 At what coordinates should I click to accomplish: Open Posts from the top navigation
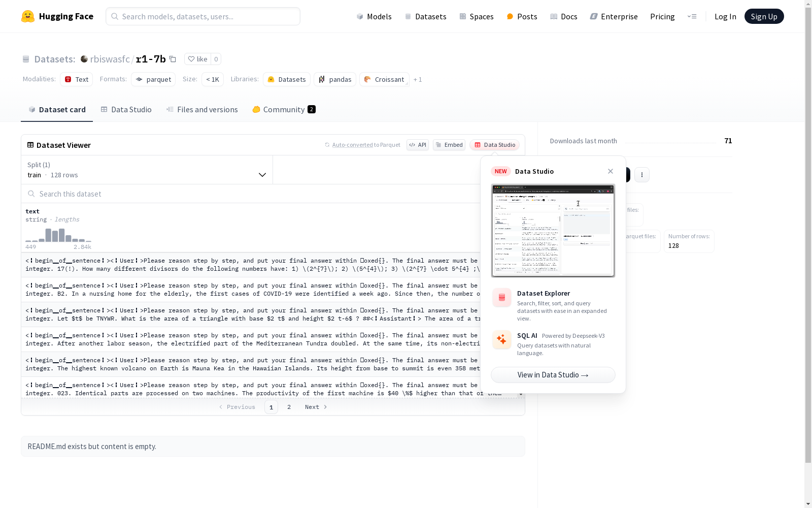pos(522,16)
